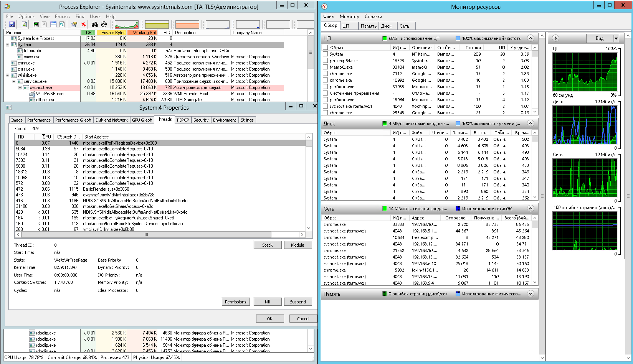This screenshot has height=364, width=633.
Task: Click the Permissions button
Action: (236, 302)
